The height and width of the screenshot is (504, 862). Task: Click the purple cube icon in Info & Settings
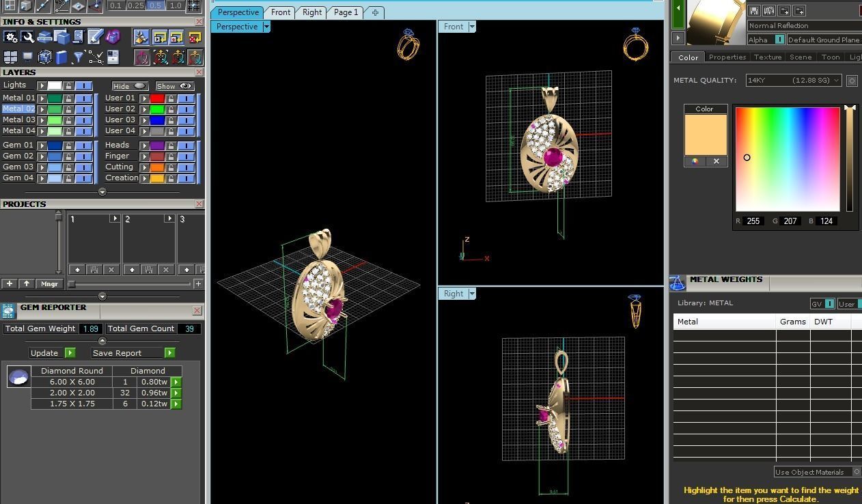pos(113,37)
